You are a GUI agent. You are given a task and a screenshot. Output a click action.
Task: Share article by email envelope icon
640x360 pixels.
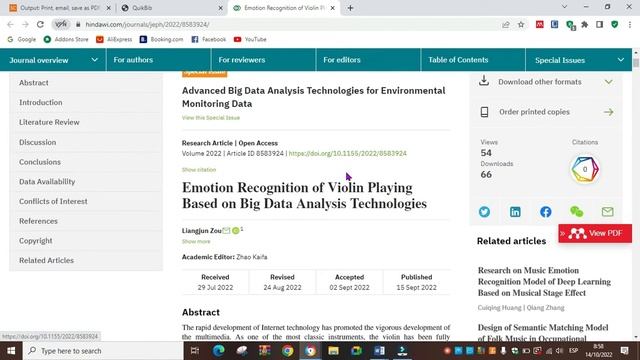(x=607, y=212)
